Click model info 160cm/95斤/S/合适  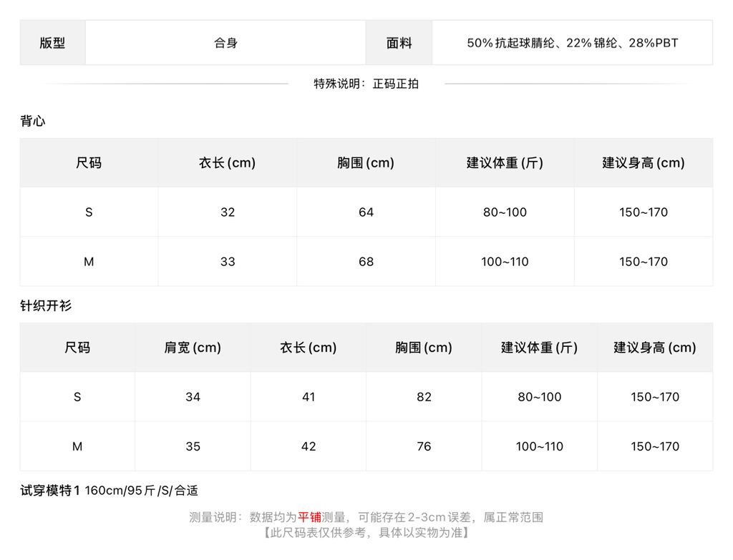pyautogui.click(x=141, y=491)
